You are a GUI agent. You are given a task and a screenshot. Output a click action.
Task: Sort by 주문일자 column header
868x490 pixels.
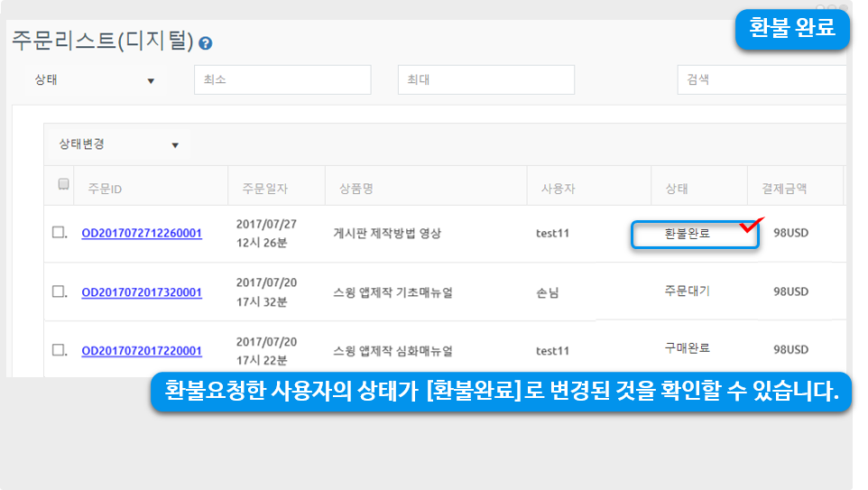(x=264, y=189)
